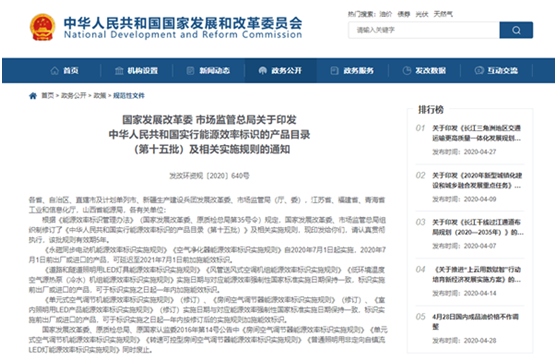557x363 pixels.
Task: Click the chat icon beside 互动交流
Action: click(x=479, y=71)
